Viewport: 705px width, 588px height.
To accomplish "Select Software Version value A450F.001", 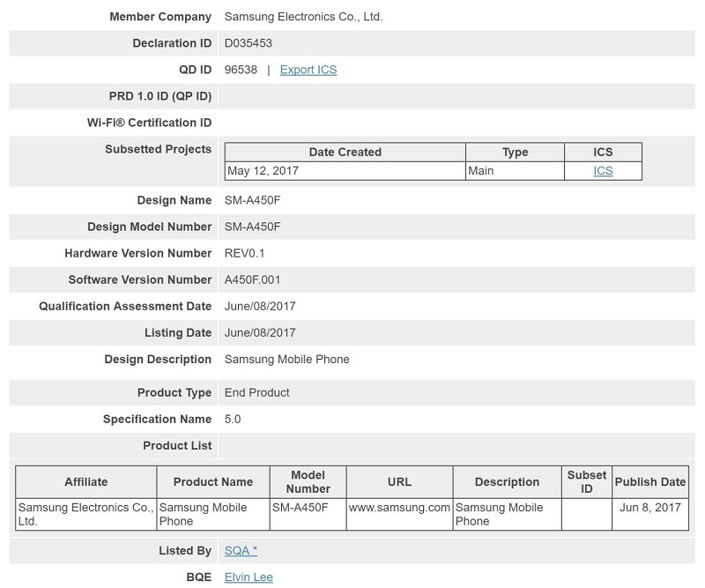I will point(252,279).
